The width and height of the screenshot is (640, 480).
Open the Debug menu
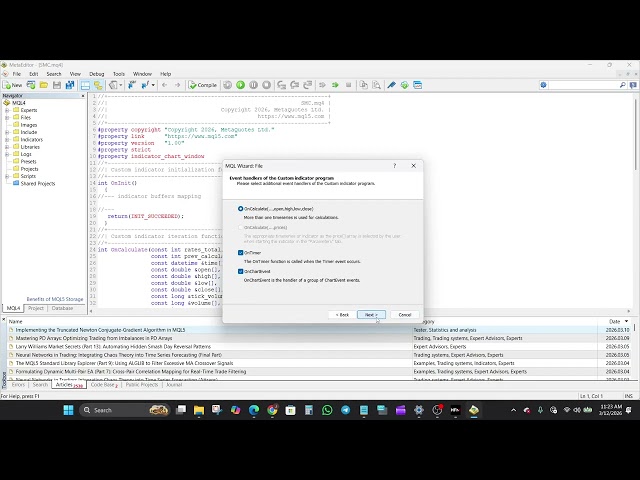pyautogui.click(x=97, y=74)
